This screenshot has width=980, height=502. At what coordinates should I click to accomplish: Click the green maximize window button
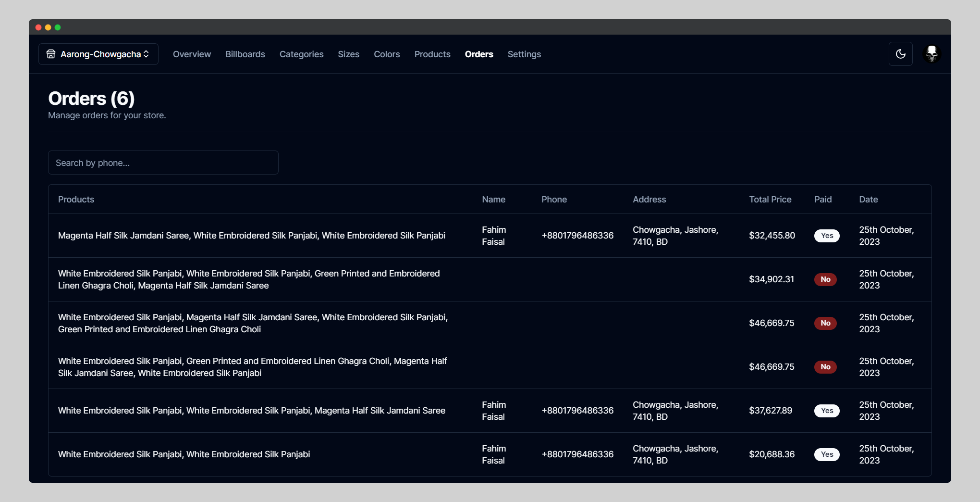[58, 27]
